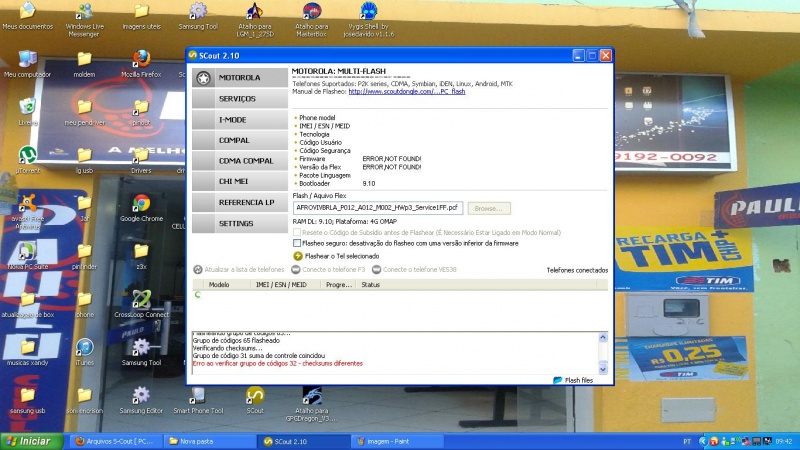Image resolution: width=800 pixels, height=450 pixels.
Task: Open Atalho para LGM_1_275D shortcut
Action: click(255, 20)
